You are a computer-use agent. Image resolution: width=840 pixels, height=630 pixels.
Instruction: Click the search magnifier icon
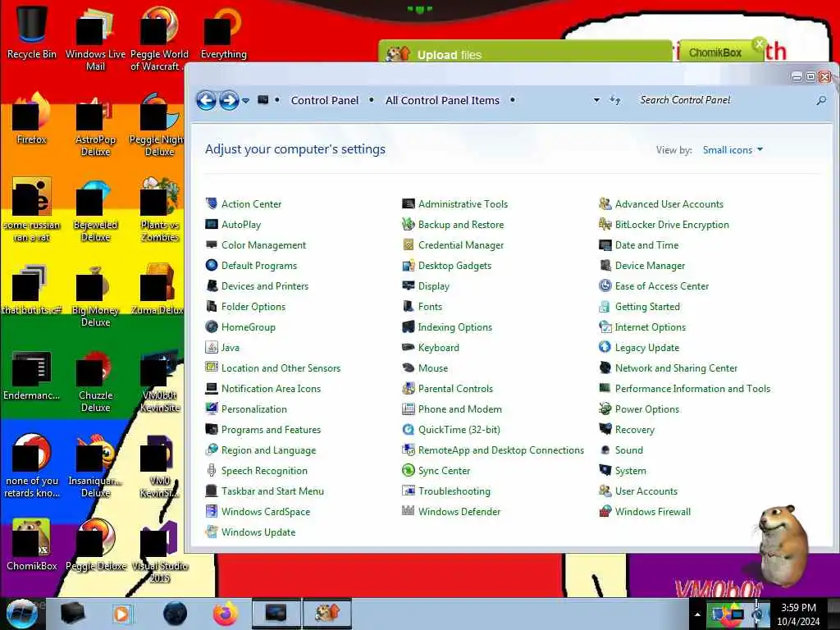click(820, 100)
